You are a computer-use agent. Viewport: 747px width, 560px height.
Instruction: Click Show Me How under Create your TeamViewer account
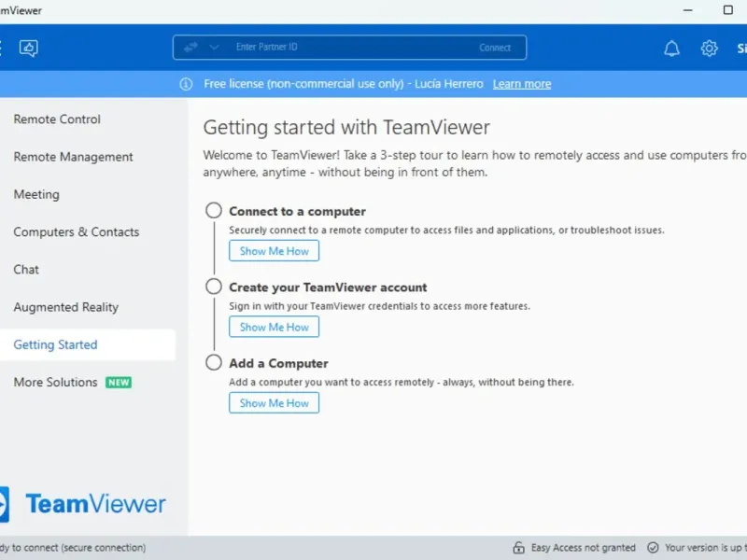coord(274,328)
